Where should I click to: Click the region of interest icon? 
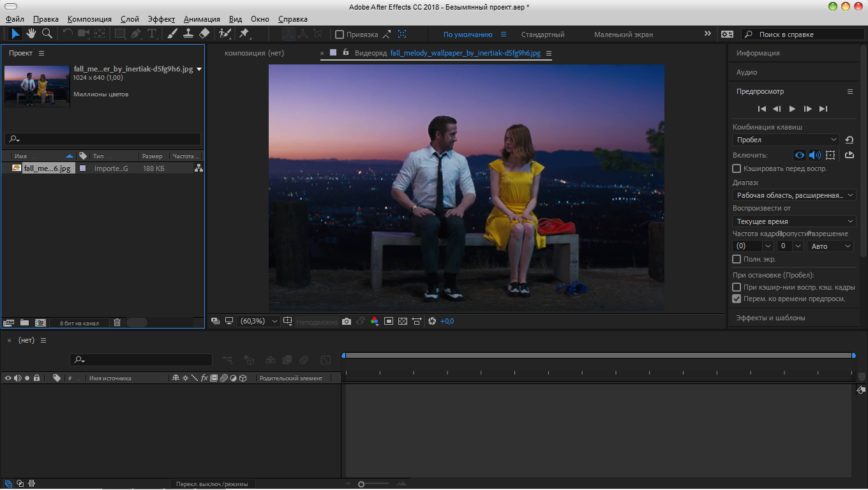(389, 321)
